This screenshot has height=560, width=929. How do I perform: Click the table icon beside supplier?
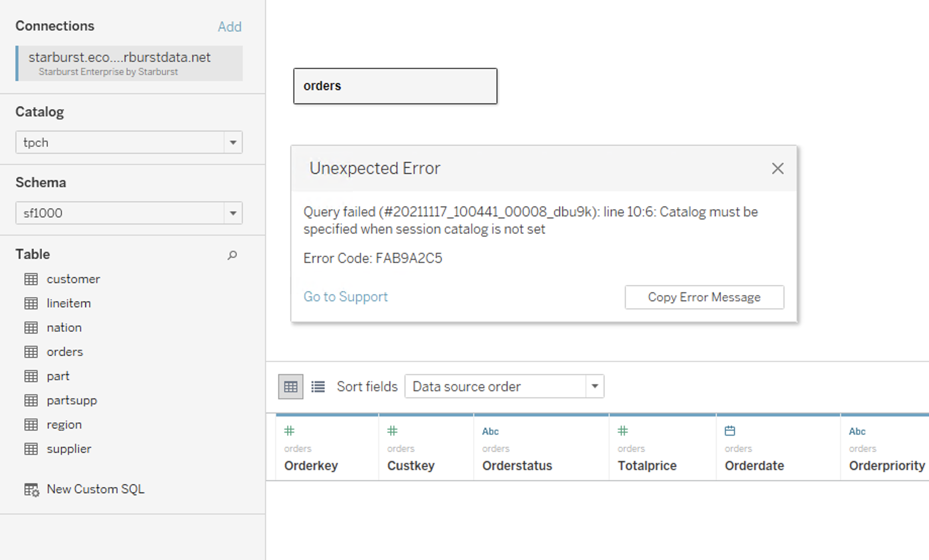[31, 448]
